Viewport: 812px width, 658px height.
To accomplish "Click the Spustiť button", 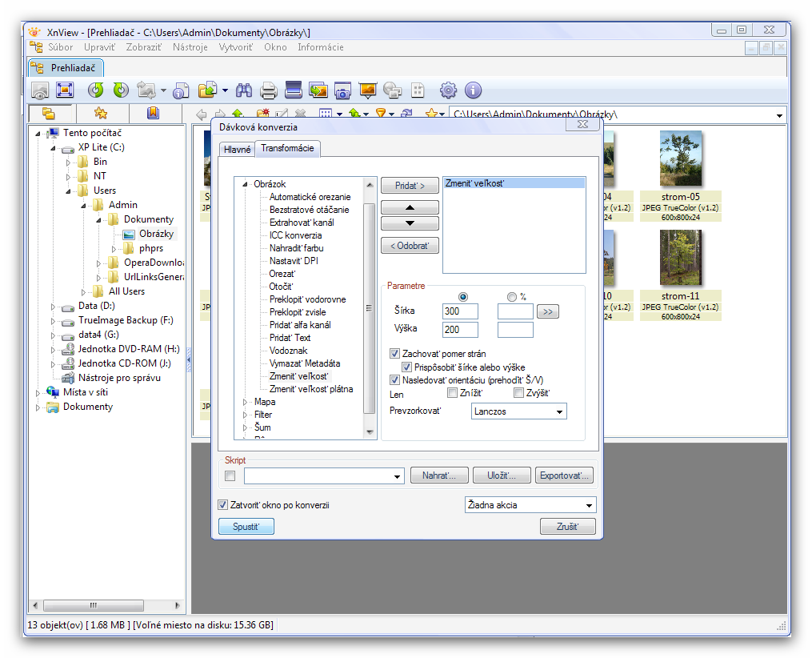I will (x=246, y=527).
